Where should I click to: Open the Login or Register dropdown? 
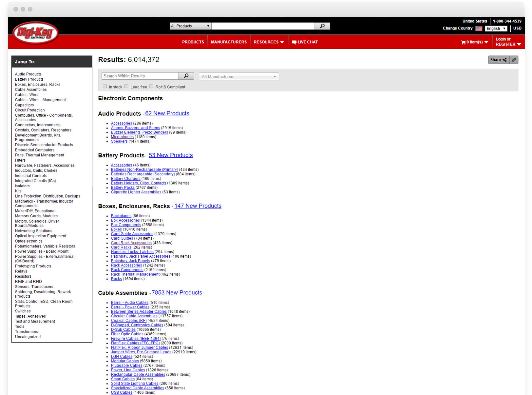(x=508, y=42)
